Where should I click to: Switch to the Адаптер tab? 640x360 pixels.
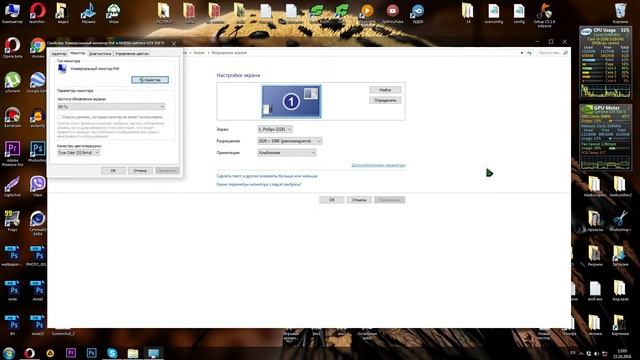[59, 53]
